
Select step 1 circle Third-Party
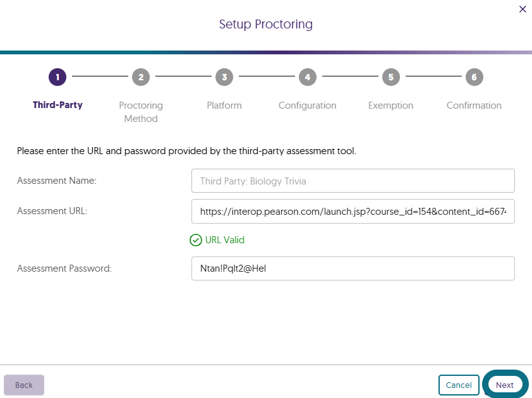tap(57, 77)
